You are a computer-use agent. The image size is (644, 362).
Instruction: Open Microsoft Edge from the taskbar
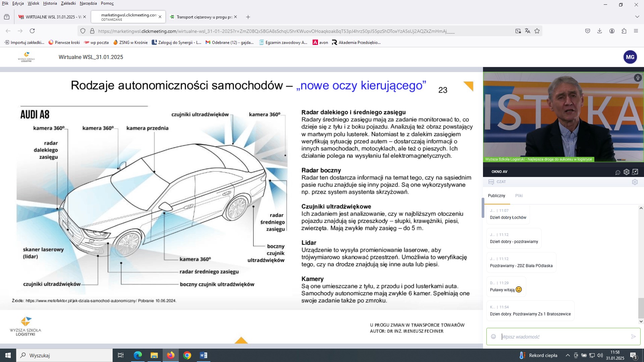click(x=138, y=355)
